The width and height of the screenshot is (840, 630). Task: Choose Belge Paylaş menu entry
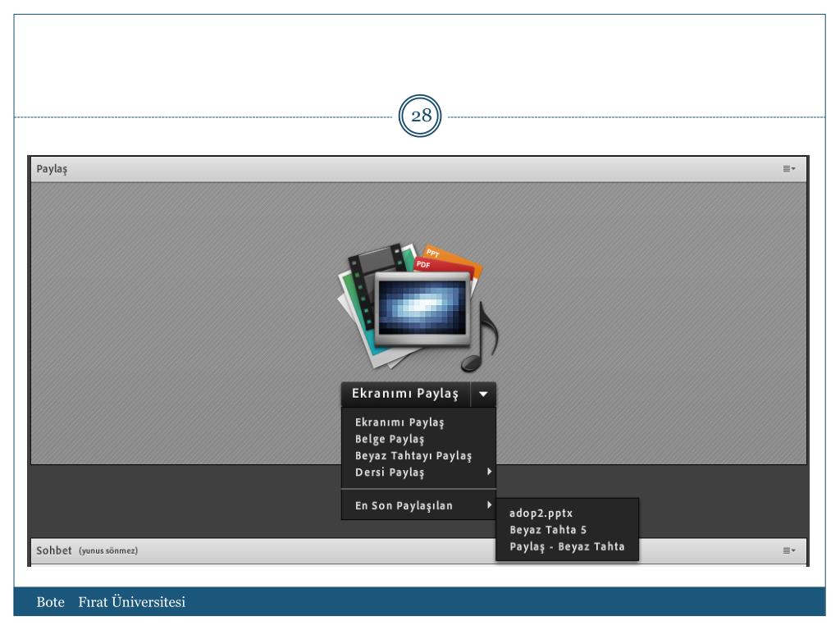[x=418, y=439]
